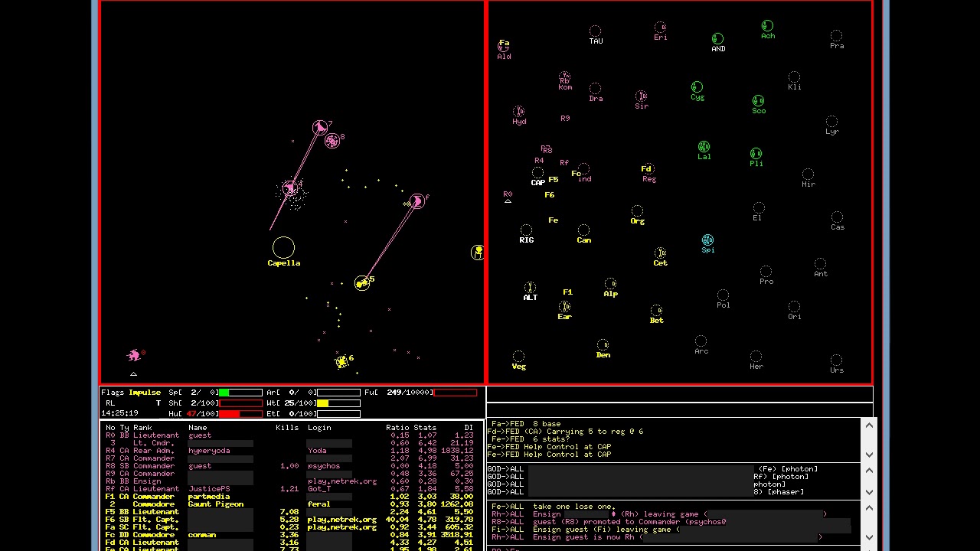Click the Kills column header
The image size is (980, 551).
point(287,428)
